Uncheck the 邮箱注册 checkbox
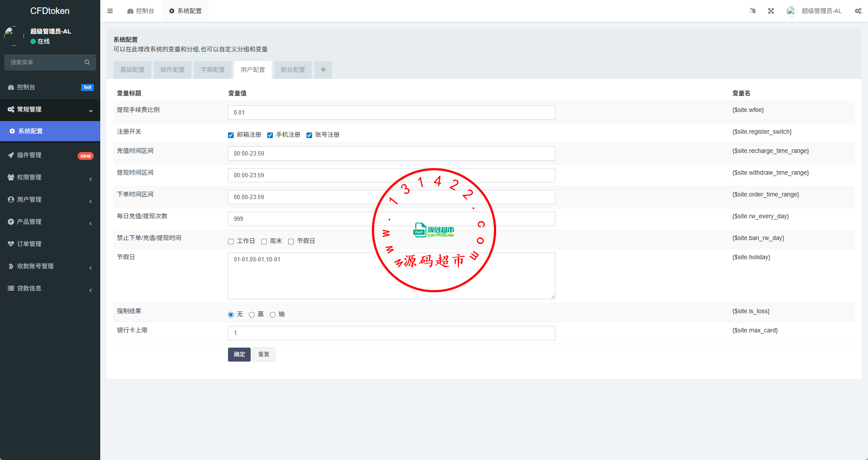The width and height of the screenshot is (868, 460). 231,135
